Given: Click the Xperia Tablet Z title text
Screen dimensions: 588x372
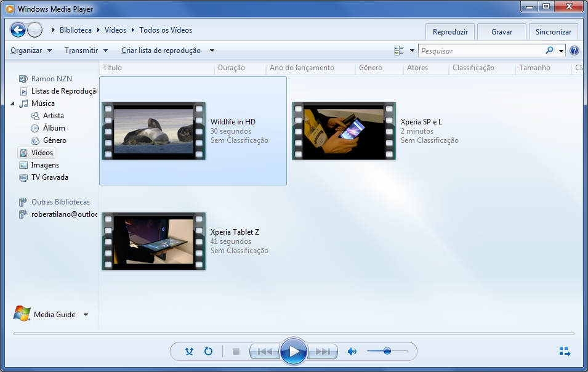Looking at the screenshot, I should pos(235,232).
